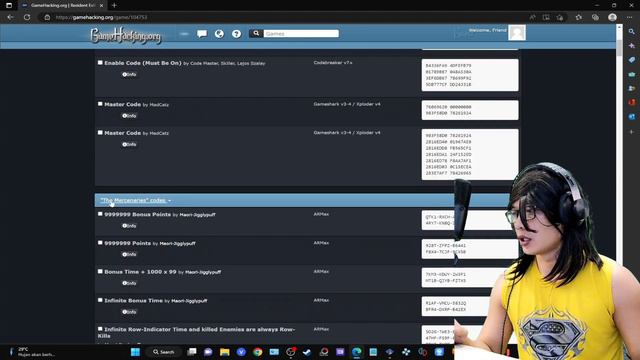The image size is (640, 360).
Task: Tick the Infinite Bonus Time checkbox
Action: click(100, 300)
